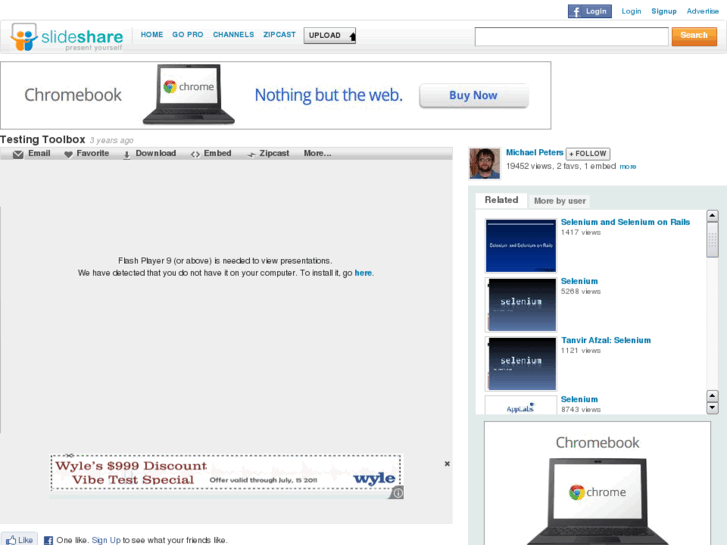The width and height of the screenshot is (727, 545).
Task: Click the Follow Michael Peters button
Action: point(588,154)
